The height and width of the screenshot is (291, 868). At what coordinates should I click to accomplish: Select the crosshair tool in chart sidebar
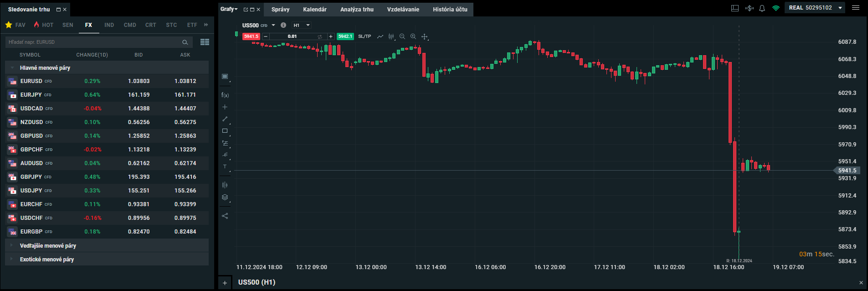[225, 107]
